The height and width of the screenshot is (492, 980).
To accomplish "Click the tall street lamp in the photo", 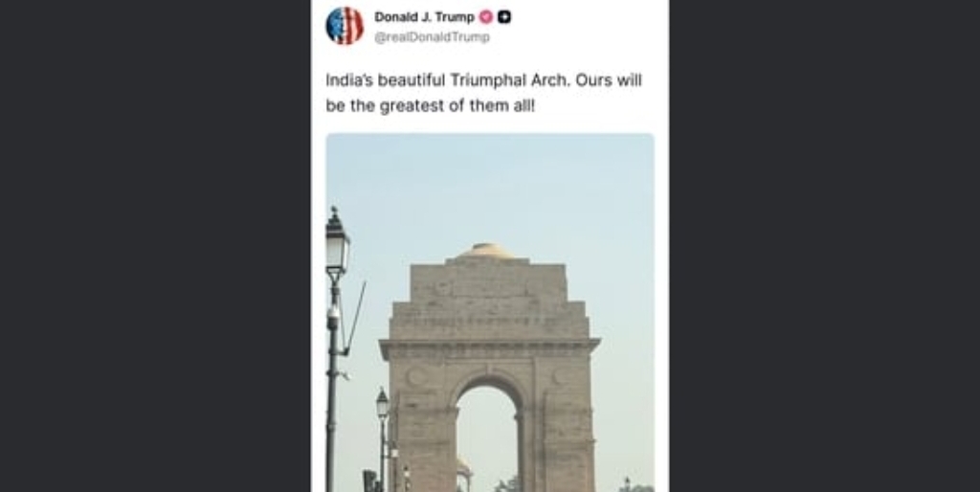I will click(x=337, y=350).
